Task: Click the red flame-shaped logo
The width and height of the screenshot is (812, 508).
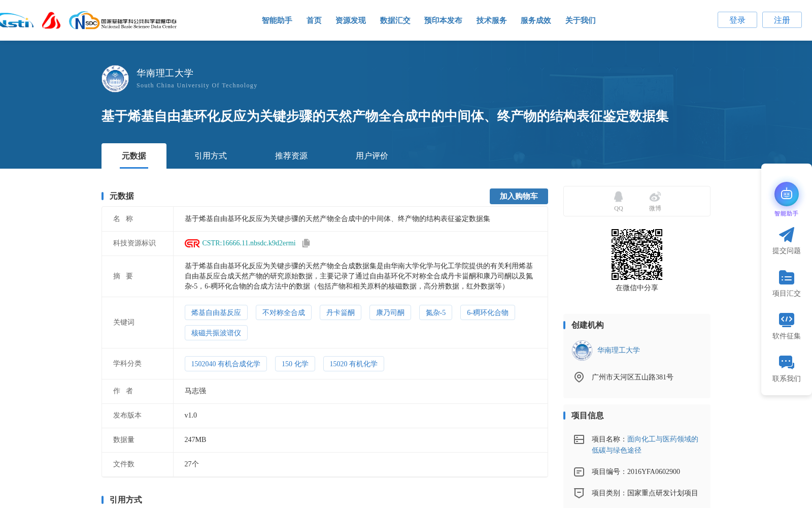Action: point(51,20)
